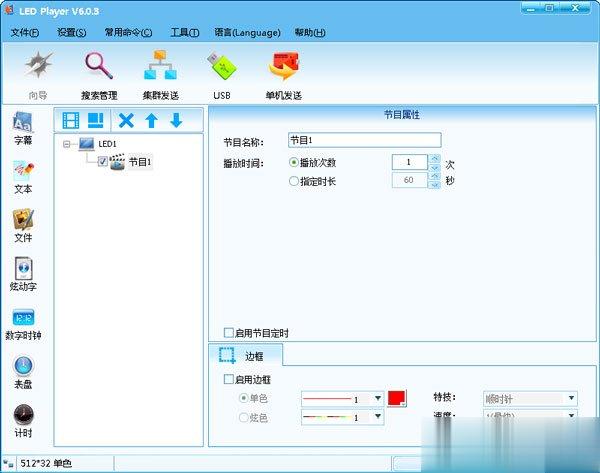Open the Settings (设置) menu

coord(71,33)
